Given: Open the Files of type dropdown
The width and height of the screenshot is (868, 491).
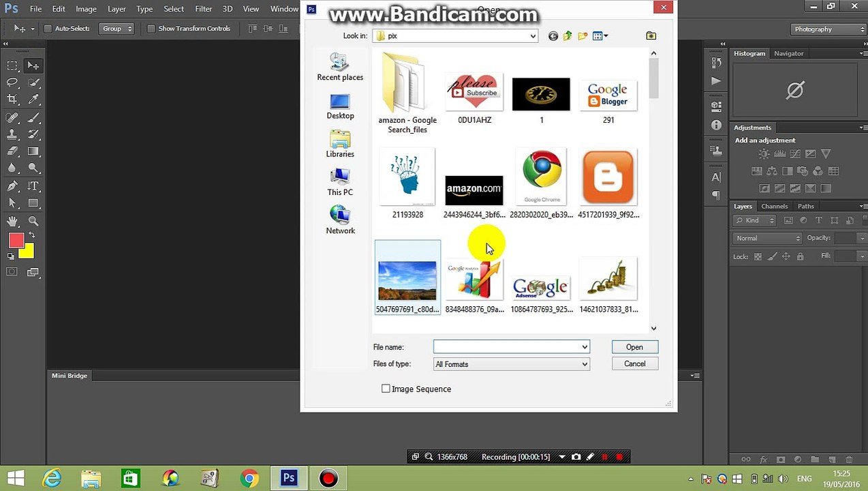Looking at the screenshot, I should click(511, 364).
